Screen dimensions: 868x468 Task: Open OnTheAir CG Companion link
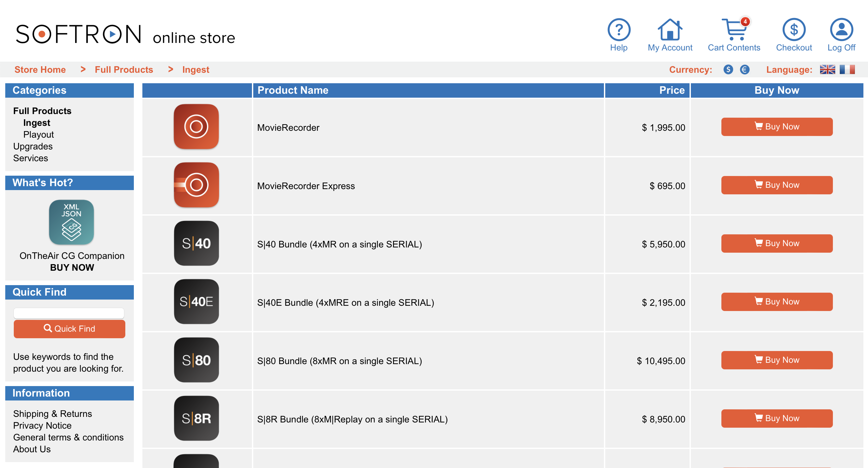pos(72,256)
